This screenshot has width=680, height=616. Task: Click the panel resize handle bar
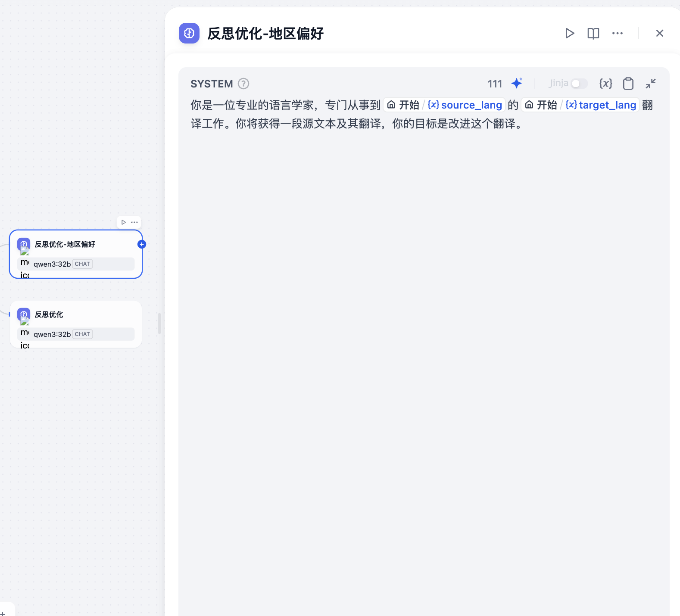159,324
